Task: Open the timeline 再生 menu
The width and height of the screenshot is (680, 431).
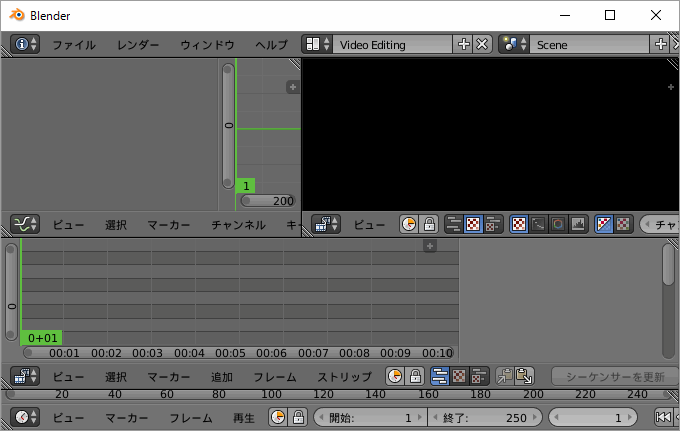Action: (244, 418)
